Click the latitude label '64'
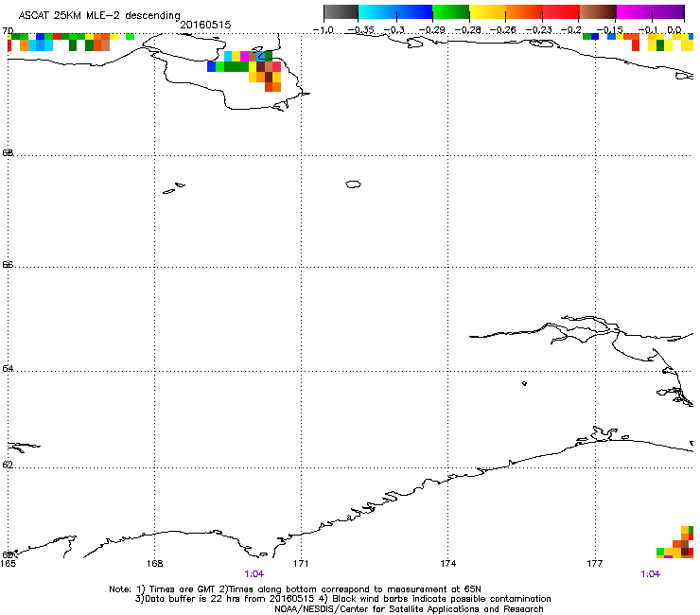700x615 pixels. [x=8, y=368]
